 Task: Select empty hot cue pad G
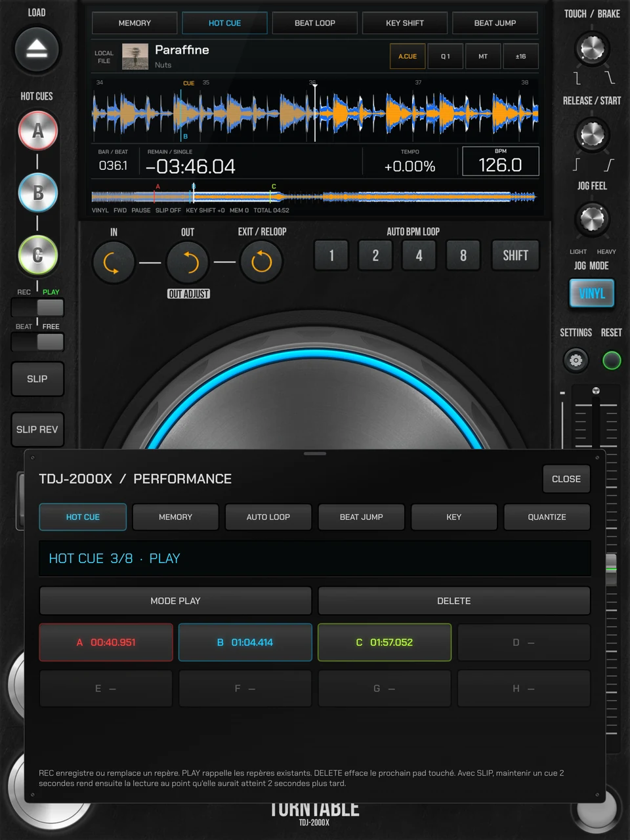click(x=385, y=688)
